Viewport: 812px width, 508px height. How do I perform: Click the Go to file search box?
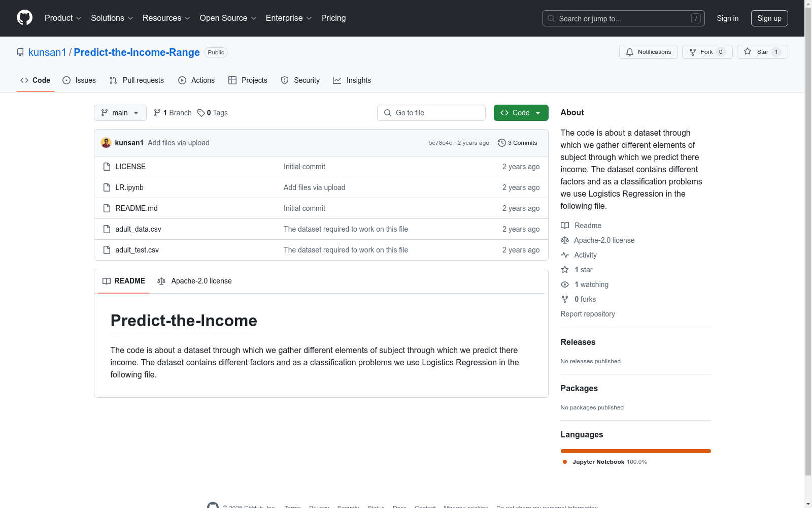(431, 113)
